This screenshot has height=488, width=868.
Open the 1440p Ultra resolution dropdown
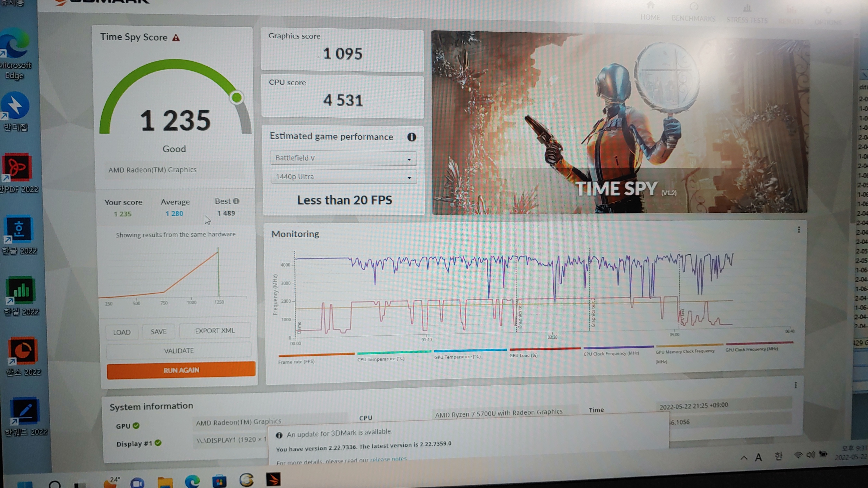point(344,177)
